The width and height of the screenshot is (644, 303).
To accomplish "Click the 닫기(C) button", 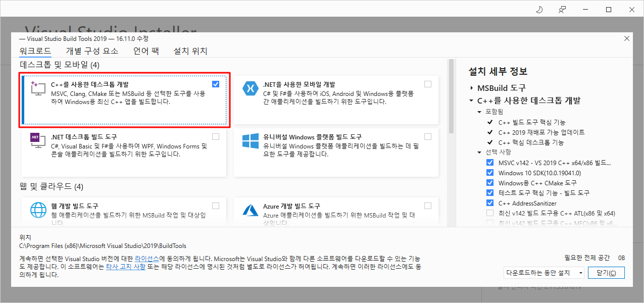I will [606, 273].
